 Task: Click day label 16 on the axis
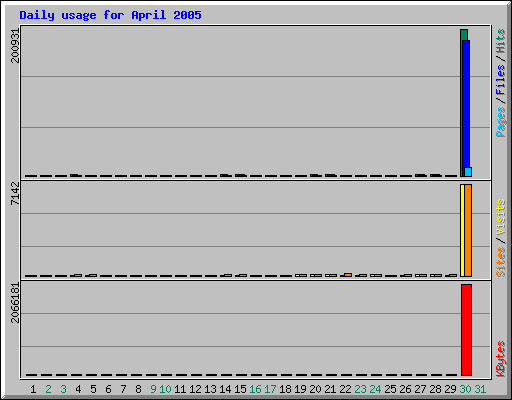[255, 389]
